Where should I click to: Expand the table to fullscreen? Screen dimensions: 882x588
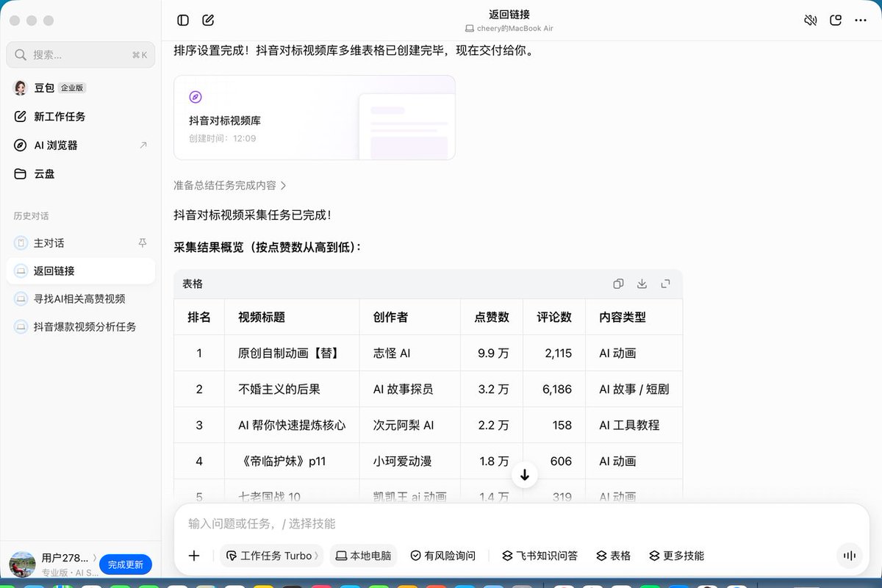click(x=665, y=284)
